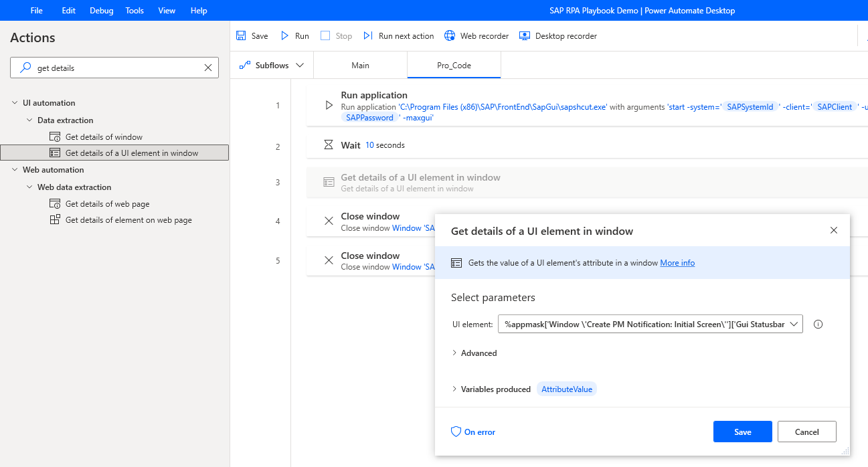Collapse the Data extraction group
This screenshot has height=467, width=868.
[x=29, y=120]
